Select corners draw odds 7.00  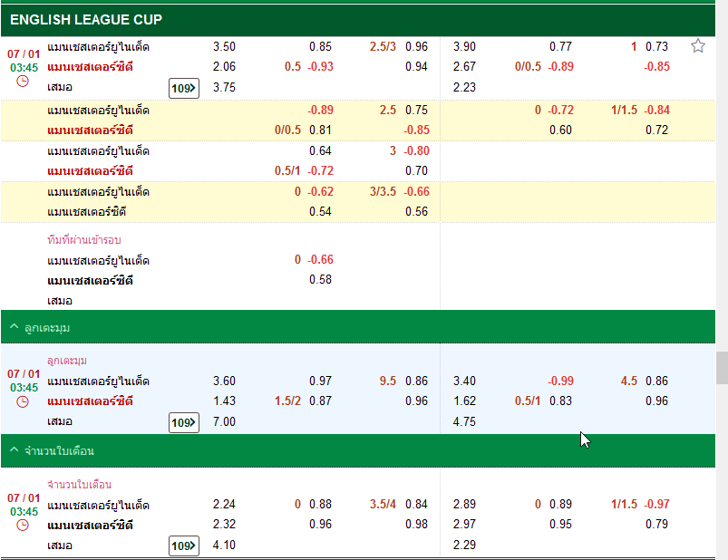(224, 422)
